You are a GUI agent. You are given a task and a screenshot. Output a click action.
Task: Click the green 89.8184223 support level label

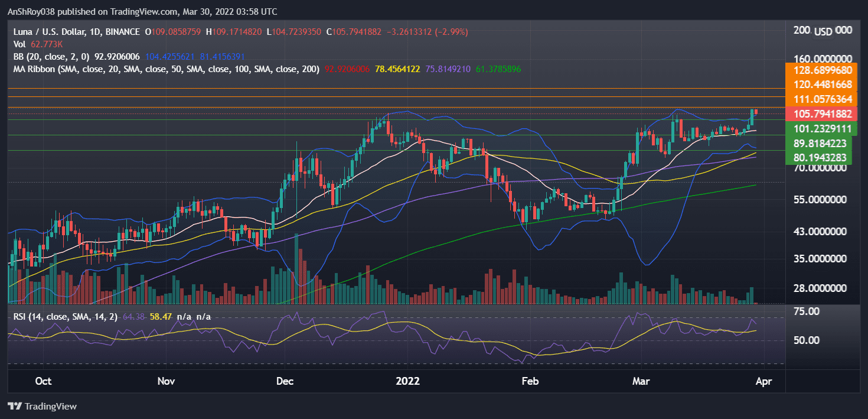(x=819, y=142)
